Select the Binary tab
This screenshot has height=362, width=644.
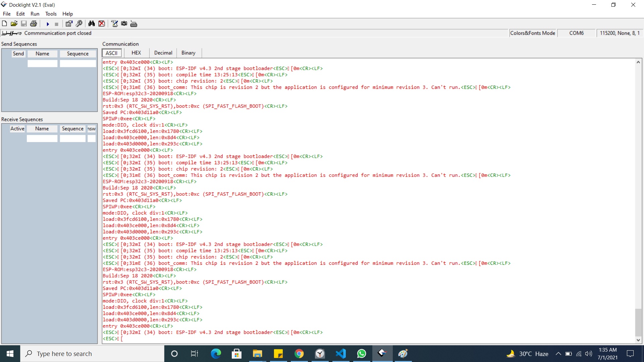188,53
